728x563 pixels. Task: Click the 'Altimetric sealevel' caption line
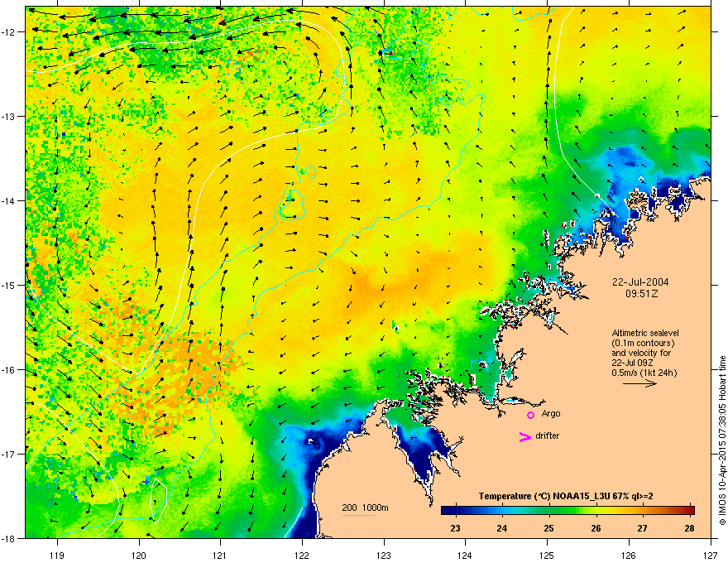[x=645, y=333]
